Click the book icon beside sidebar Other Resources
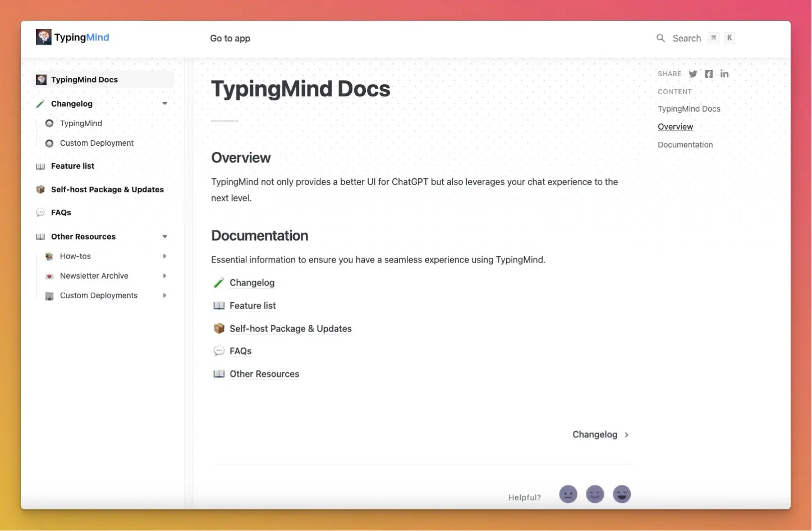The height and width of the screenshot is (531, 812). pos(40,237)
